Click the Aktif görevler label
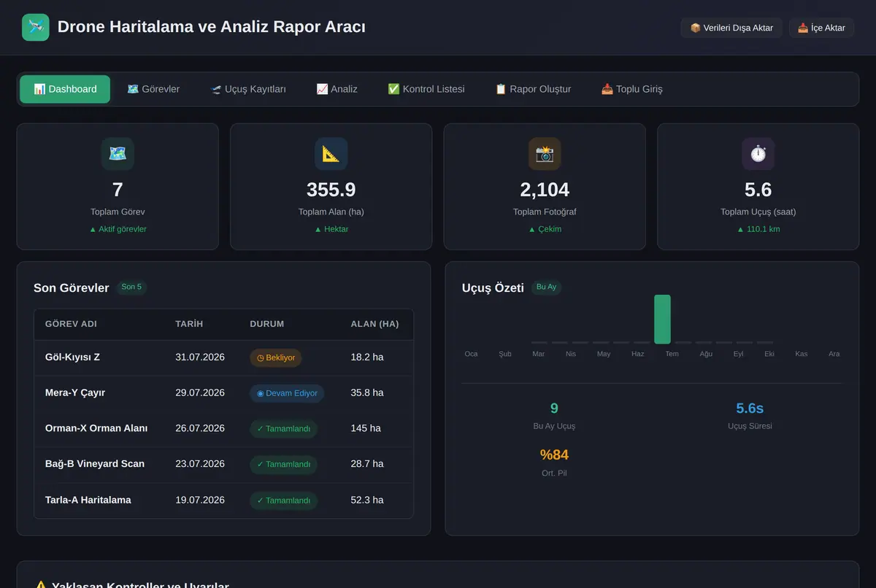The height and width of the screenshot is (588, 876). [118, 229]
